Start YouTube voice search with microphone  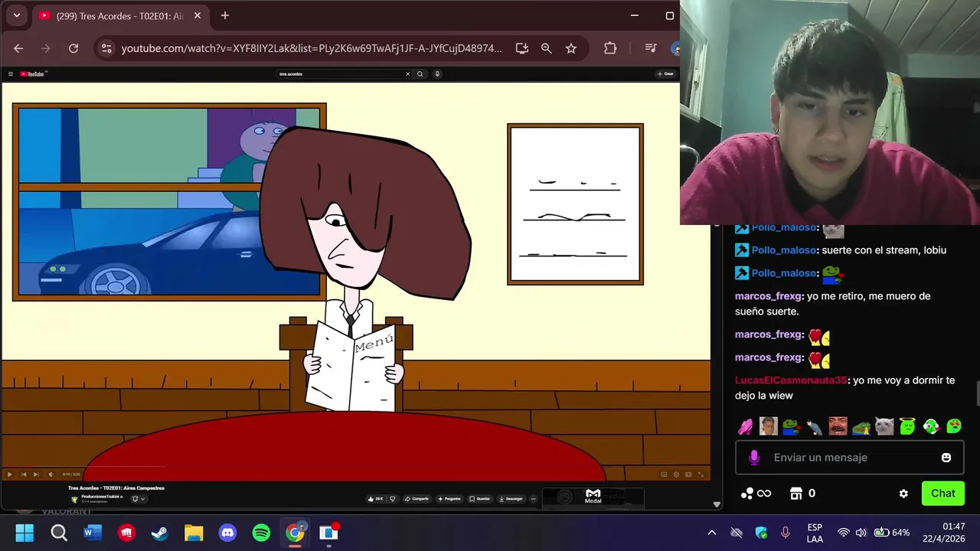pos(437,74)
